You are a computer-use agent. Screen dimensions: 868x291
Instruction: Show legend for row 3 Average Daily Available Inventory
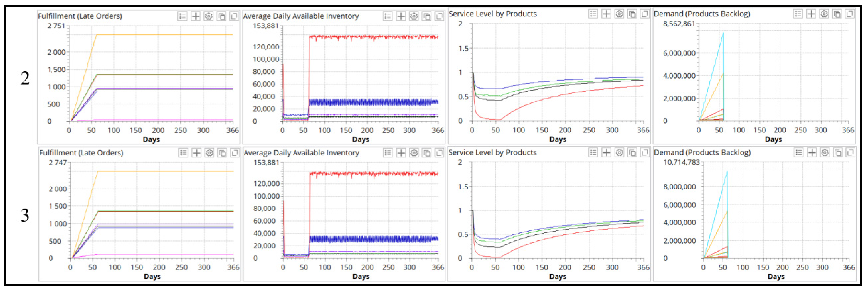[x=388, y=153]
